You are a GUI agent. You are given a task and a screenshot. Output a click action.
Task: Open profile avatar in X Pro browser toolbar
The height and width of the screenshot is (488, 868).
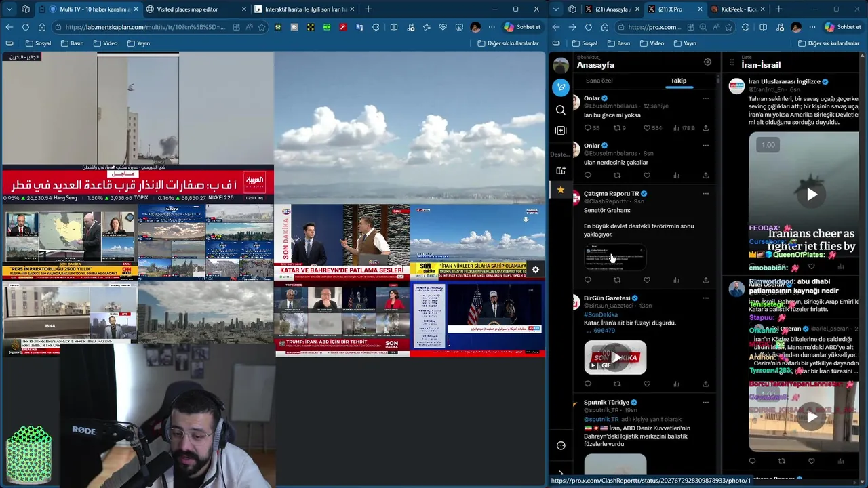pos(796,27)
